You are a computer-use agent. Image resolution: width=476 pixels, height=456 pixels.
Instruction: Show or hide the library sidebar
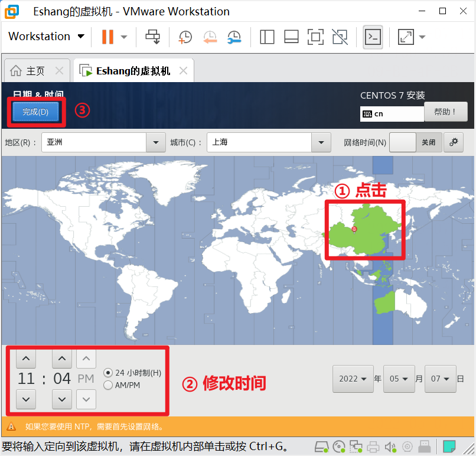click(267, 37)
